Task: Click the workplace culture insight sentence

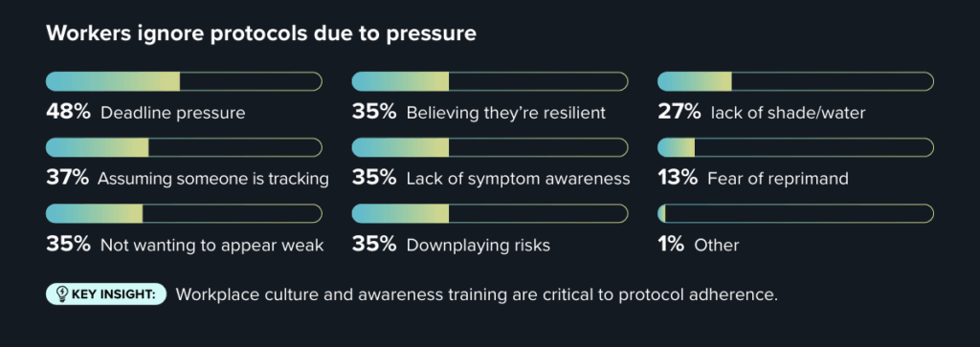Action: point(477,294)
